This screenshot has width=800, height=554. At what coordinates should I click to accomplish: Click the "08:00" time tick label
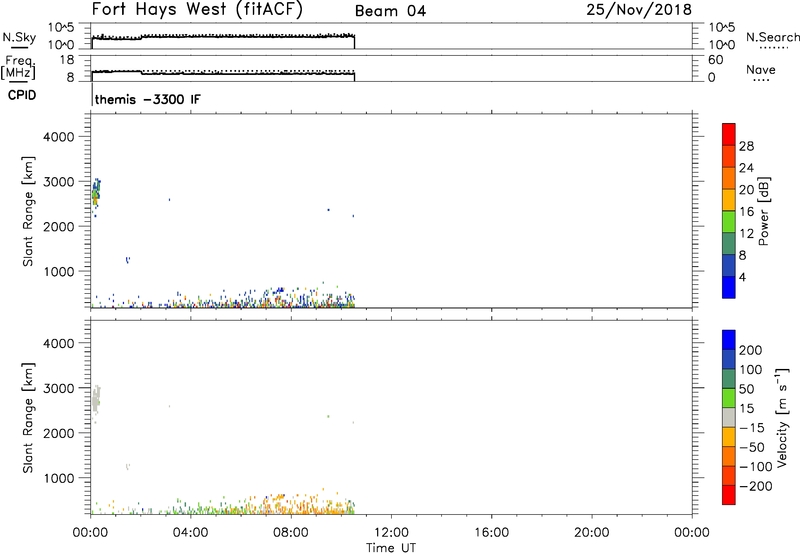click(291, 533)
